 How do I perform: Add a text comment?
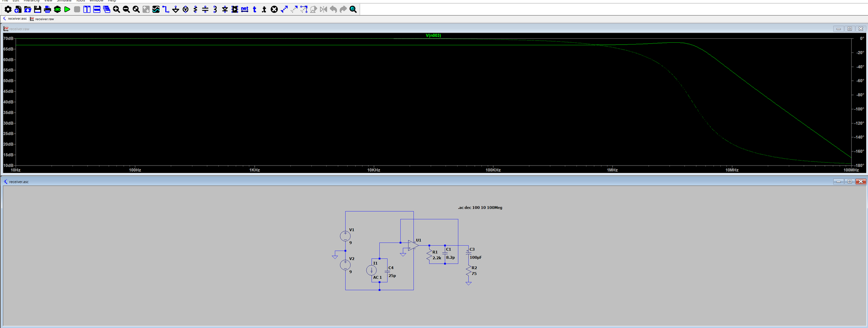tap(255, 9)
